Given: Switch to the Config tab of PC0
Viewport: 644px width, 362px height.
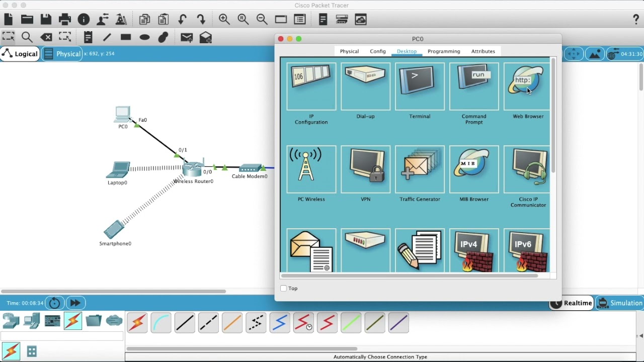Looking at the screenshot, I should (378, 51).
